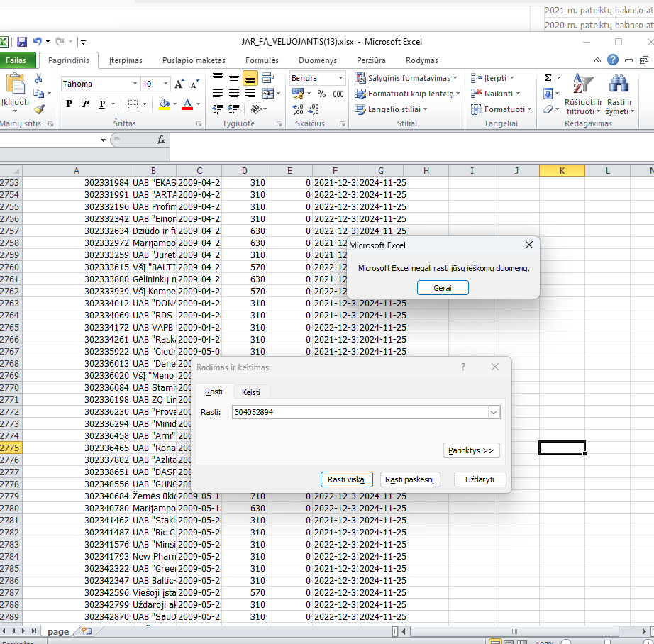Open the Tahoma font name dropdown
Viewport: 654px width, 644px height.
click(x=135, y=84)
